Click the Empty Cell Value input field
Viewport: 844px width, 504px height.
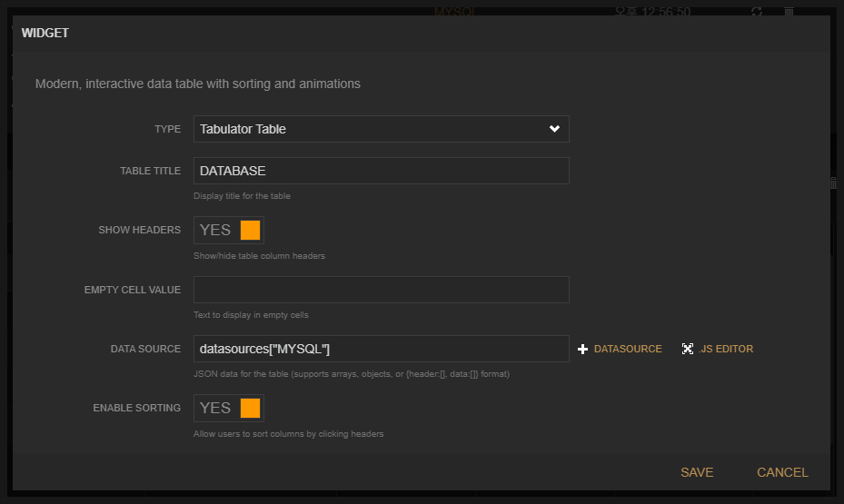coord(381,290)
